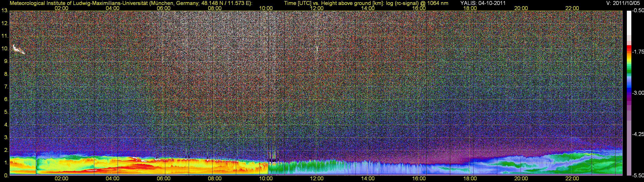Click the 0 km height axis label
Image resolution: width=644 pixels, height=182 pixels.
(6, 176)
